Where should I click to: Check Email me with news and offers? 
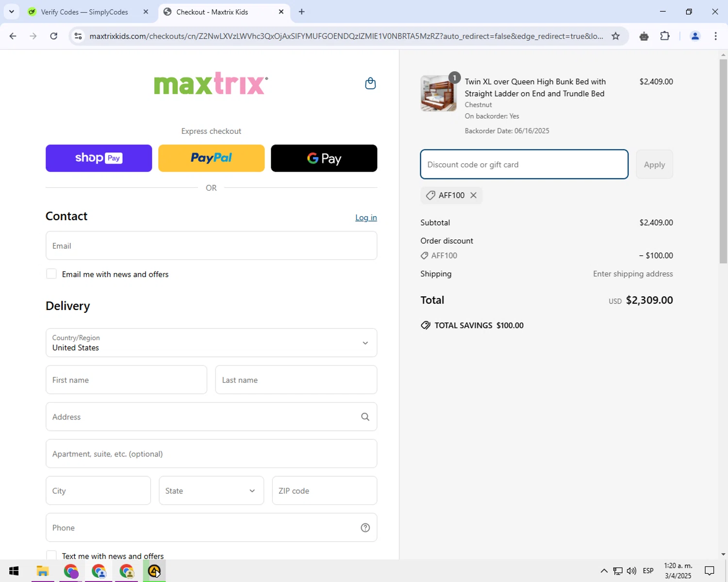pyautogui.click(x=51, y=274)
